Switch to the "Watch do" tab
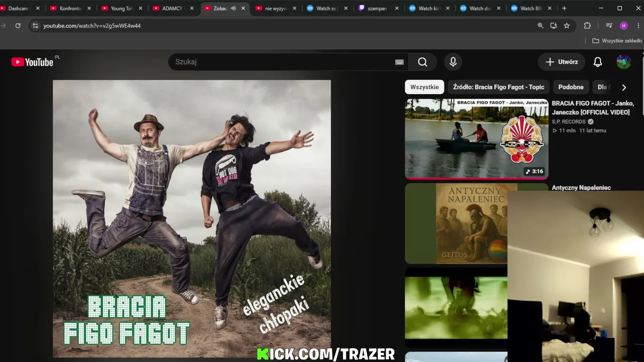Image resolution: width=644 pixels, height=362 pixels. tap(480, 8)
